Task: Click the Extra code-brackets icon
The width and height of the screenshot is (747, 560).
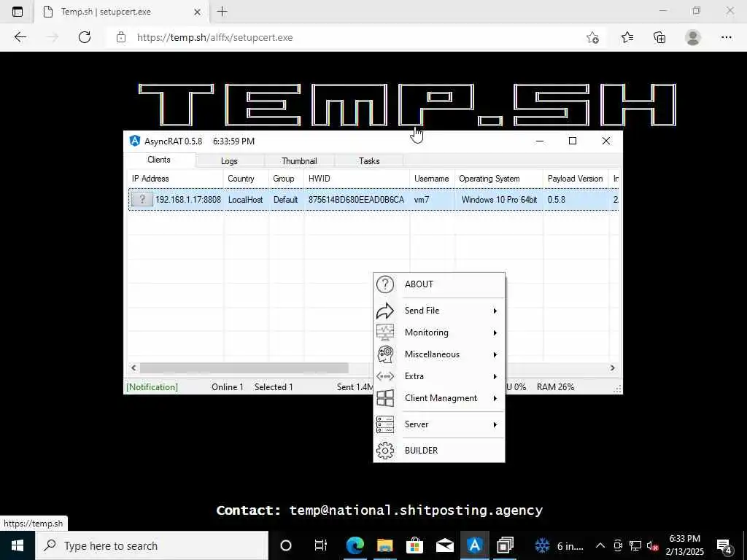Action: coord(385,376)
